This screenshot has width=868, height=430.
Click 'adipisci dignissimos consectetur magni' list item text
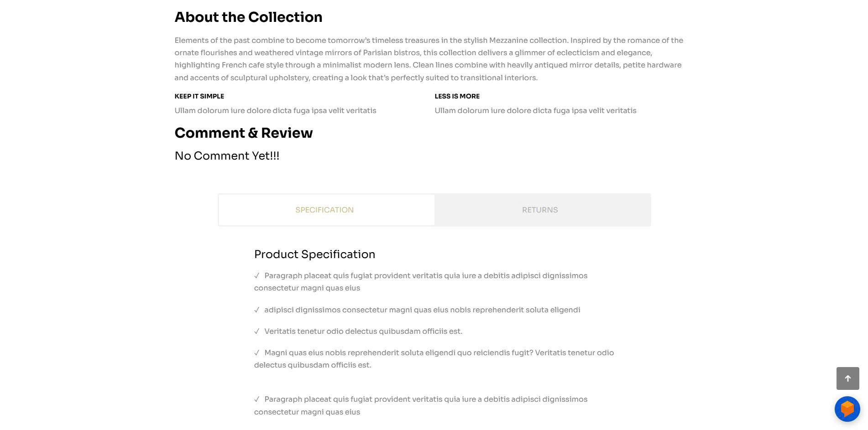(x=422, y=310)
